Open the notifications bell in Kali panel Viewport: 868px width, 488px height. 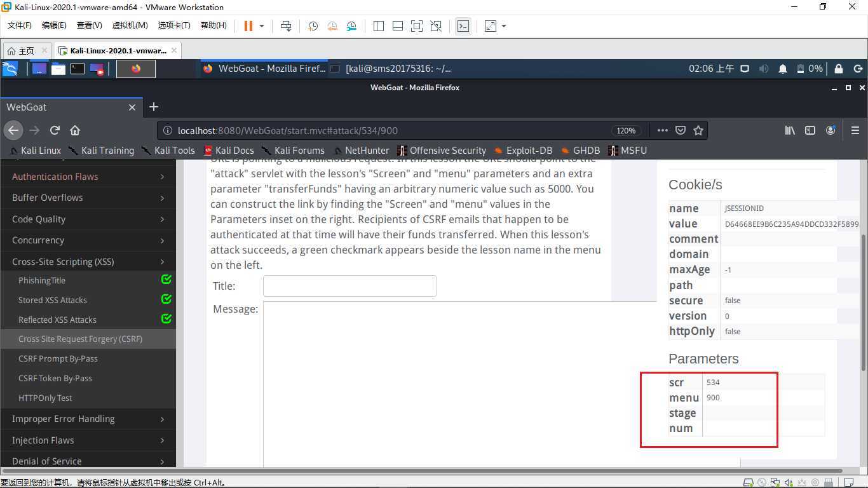tap(783, 69)
